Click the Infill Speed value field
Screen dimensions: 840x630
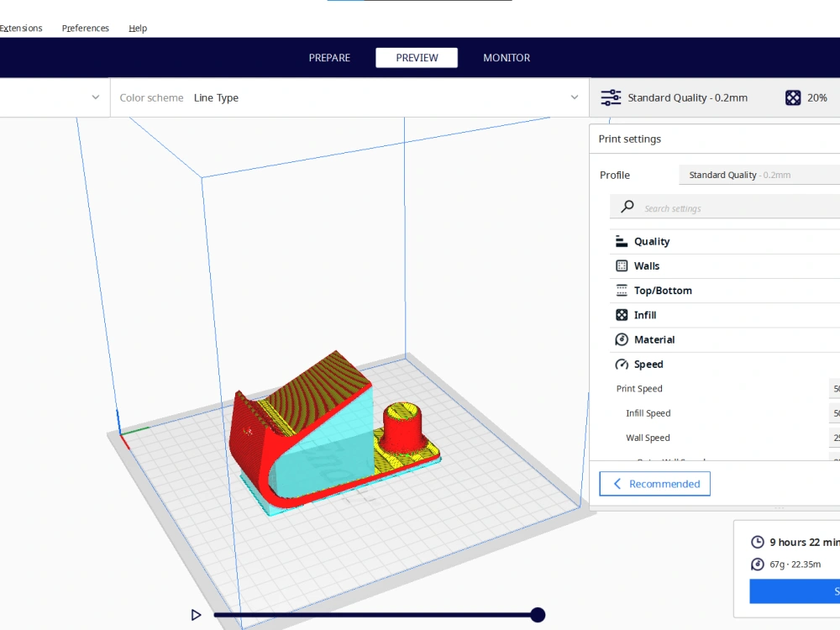click(835, 413)
